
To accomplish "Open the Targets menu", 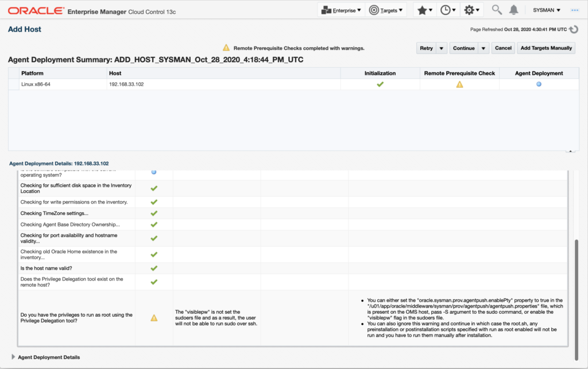I will 386,10.
